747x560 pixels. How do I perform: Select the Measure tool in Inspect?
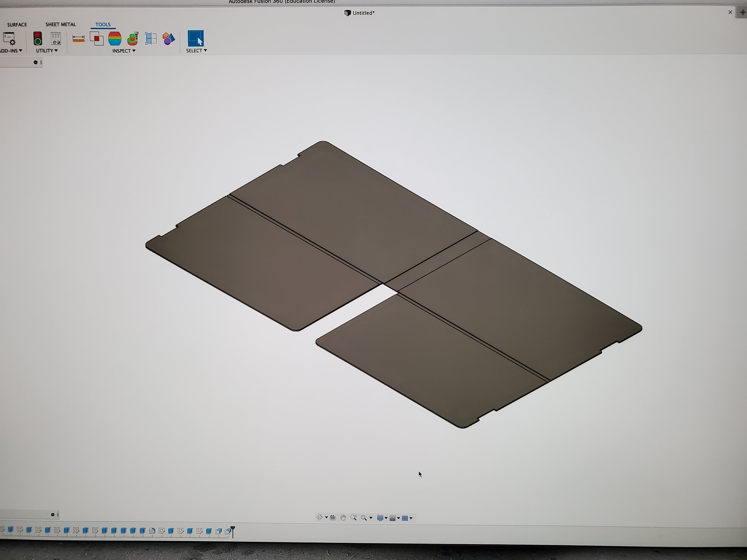(78, 38)
